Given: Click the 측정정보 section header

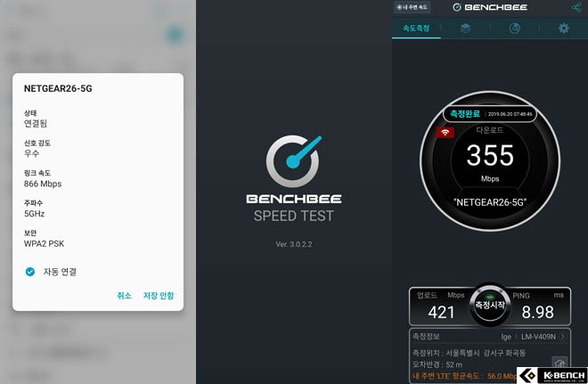Looking at the screenshot, I should pyautogui.click(x=426, y=337).
